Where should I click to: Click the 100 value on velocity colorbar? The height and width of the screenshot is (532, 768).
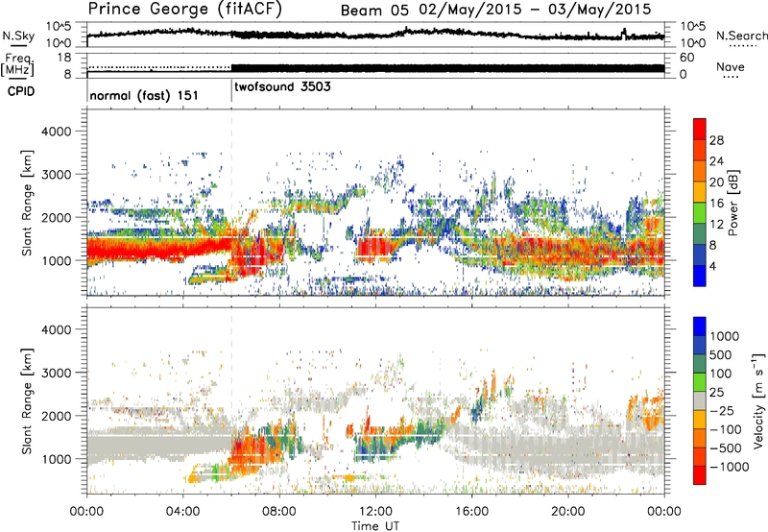point(721,374)
